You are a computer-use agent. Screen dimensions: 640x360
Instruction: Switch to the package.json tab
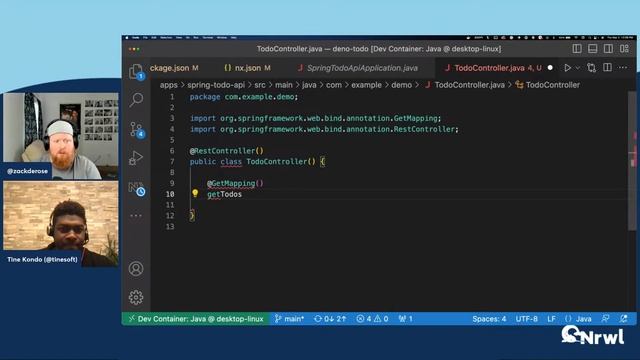[176, 68]
